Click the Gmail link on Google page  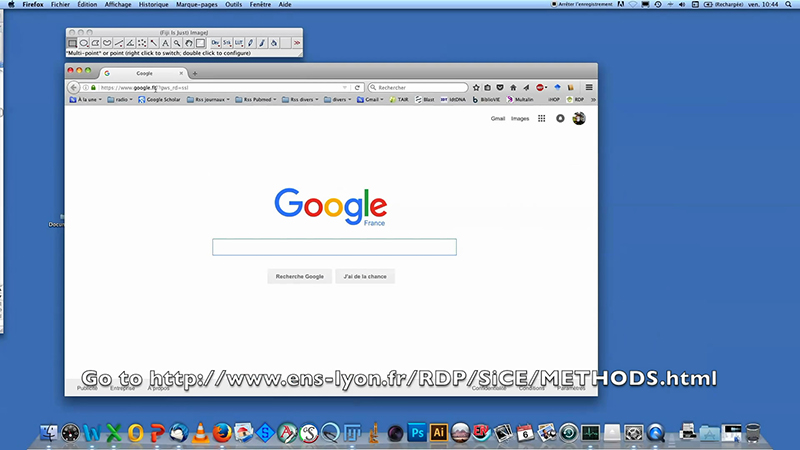497,118
